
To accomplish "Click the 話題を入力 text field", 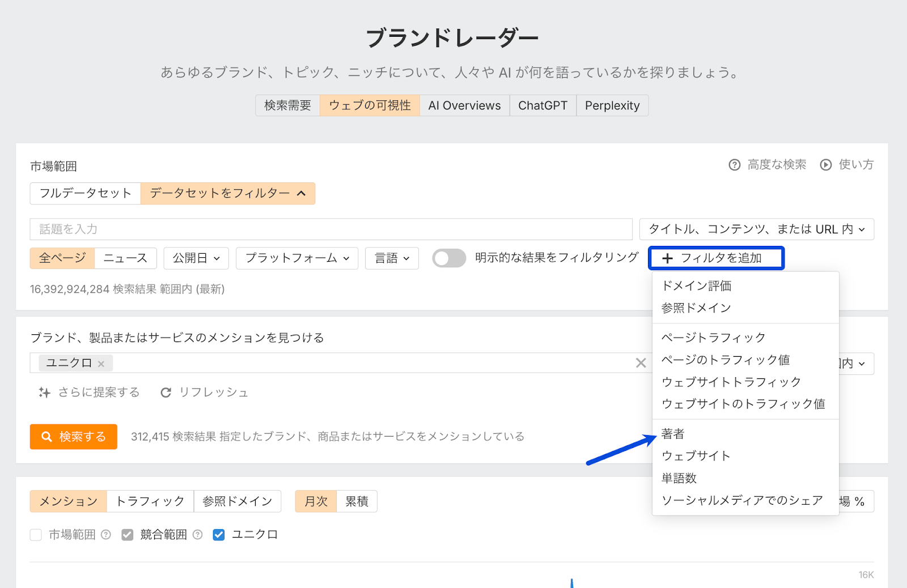I will click(x=330, y=229).
